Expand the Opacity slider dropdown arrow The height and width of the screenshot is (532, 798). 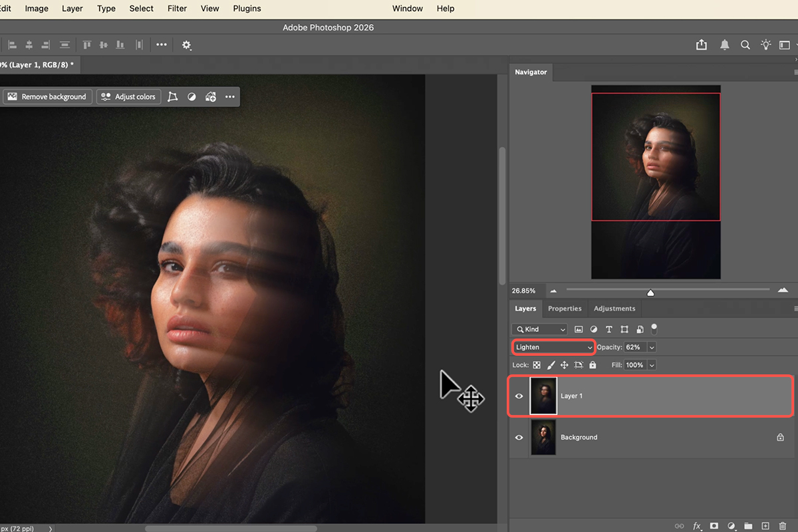point(651,347)
